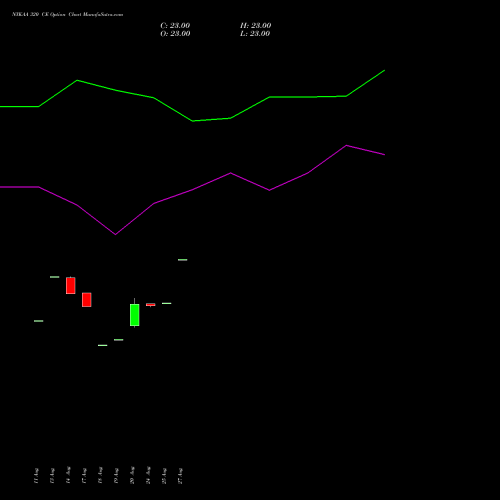Click the 14 Aug date axis label
The width and height of the screenshot is (500, 500).
click(x=68, y=475)
